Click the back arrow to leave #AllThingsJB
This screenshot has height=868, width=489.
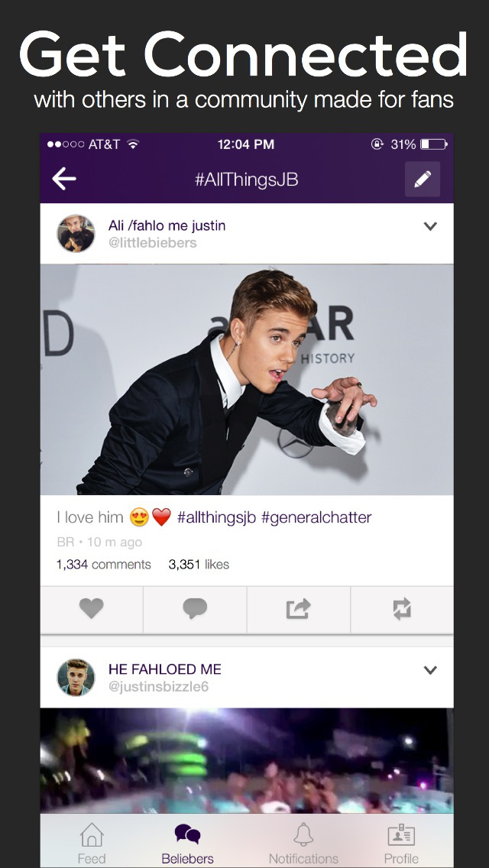tap(65, 179)
